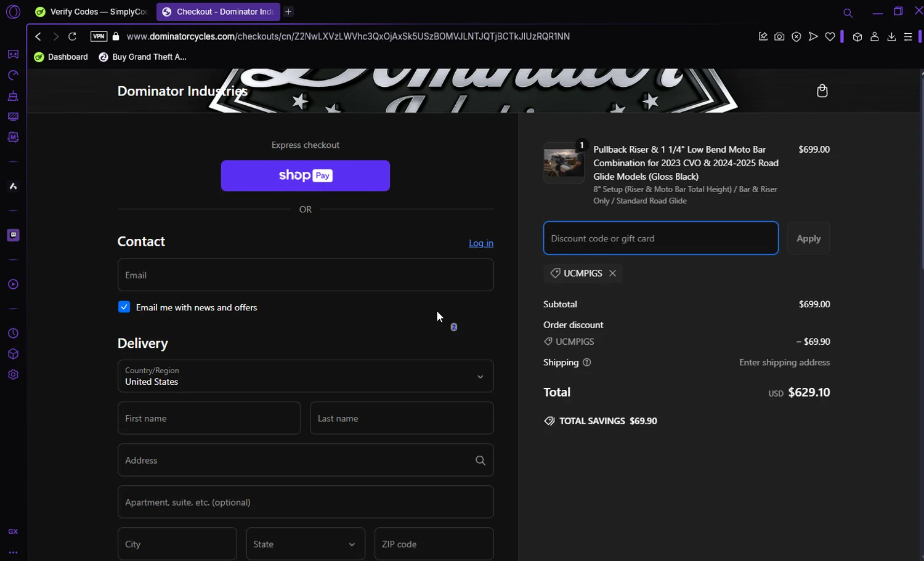Open downloads icon in toolbar

coord(891,37)
